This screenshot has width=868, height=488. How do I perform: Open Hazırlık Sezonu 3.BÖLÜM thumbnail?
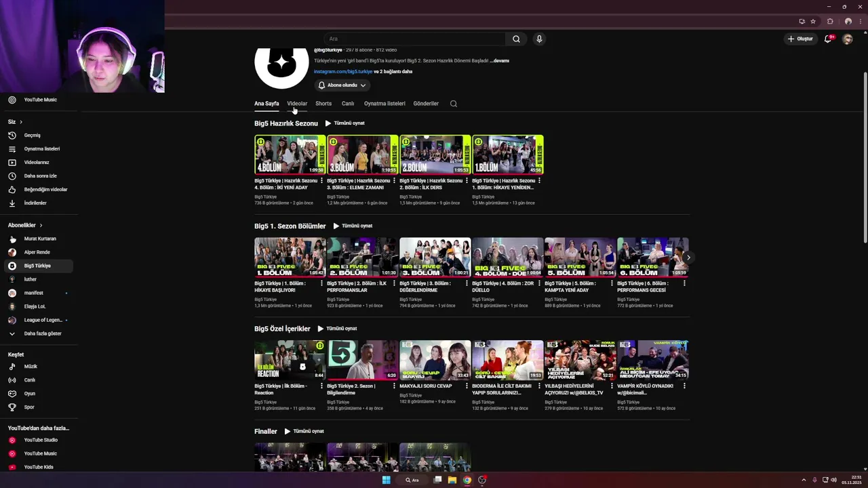pyautogui.click(x=363, y=155)
